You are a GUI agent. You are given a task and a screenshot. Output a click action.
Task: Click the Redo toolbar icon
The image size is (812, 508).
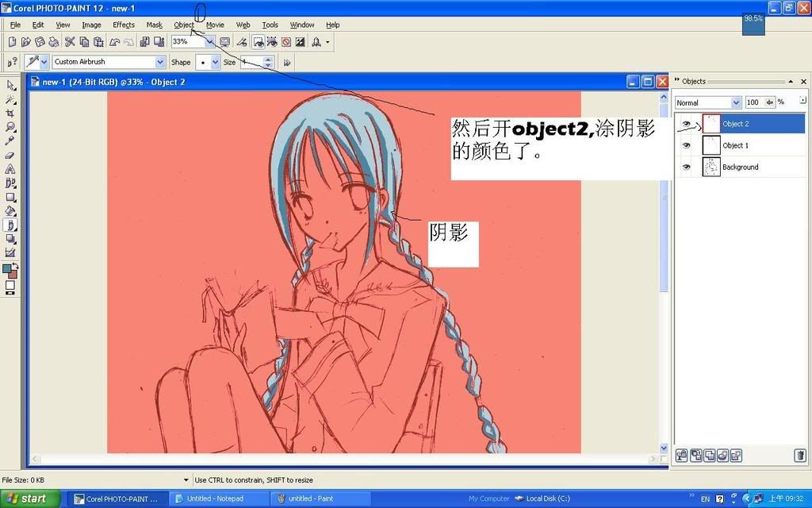pyautogui.click(x=128, y=42)
